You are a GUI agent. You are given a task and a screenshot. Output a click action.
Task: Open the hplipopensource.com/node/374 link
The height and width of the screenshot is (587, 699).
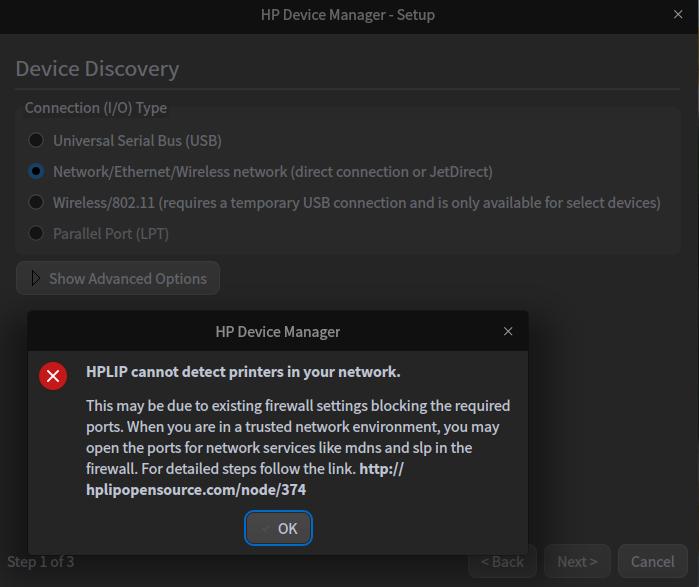[196, 490]
